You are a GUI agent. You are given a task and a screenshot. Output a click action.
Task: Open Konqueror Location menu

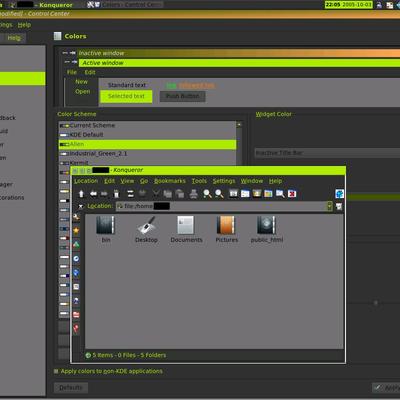point(86,181)
